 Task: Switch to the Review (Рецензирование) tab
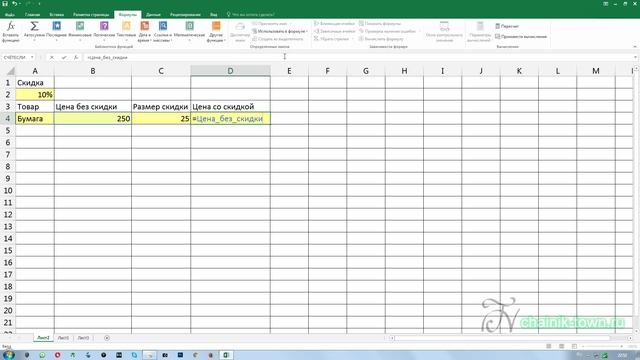point(185,15)
